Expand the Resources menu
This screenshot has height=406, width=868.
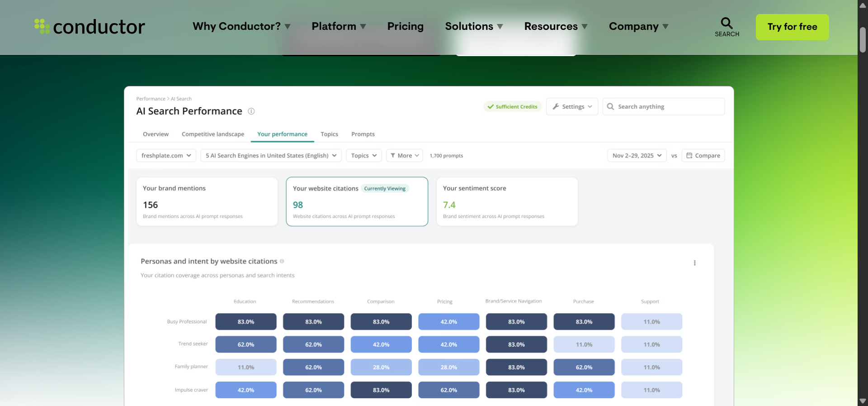(556, 26)
